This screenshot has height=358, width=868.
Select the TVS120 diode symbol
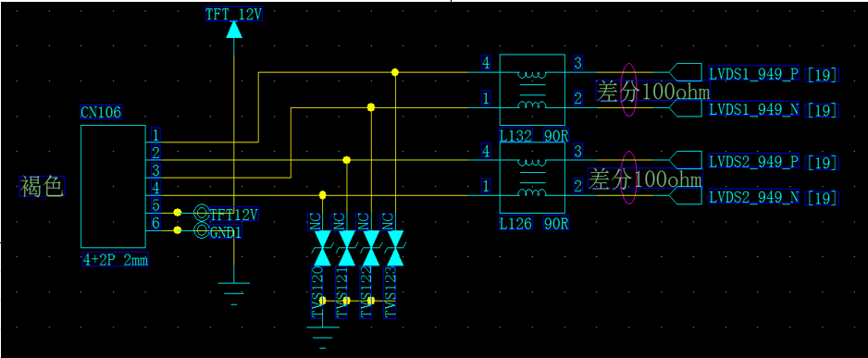[322, 249]
